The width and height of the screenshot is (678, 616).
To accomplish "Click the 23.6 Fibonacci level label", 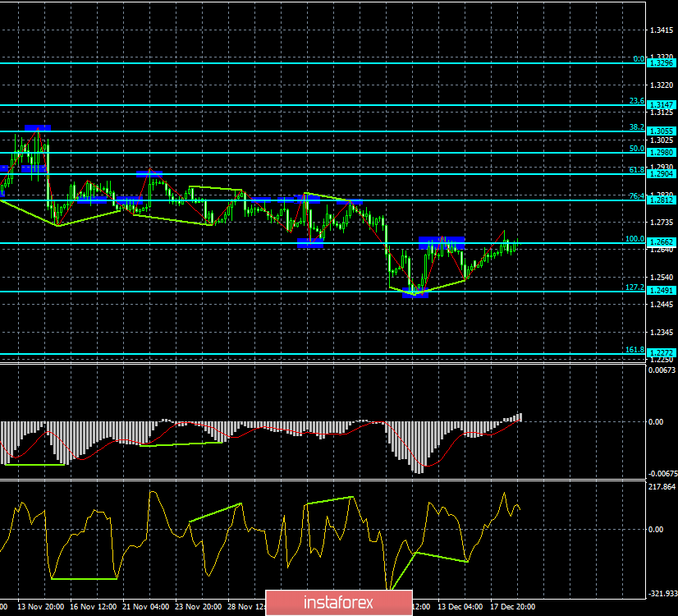I will (636, 101).
